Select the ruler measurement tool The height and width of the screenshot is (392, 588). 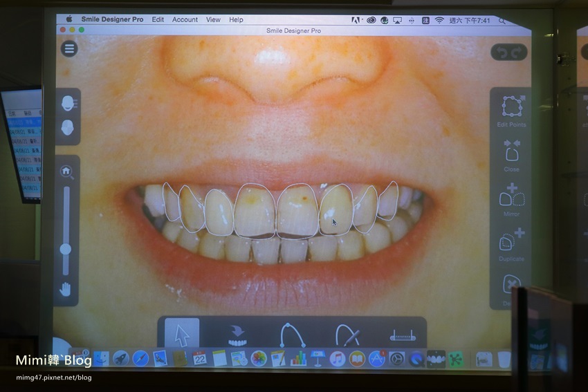pos(403,335)
